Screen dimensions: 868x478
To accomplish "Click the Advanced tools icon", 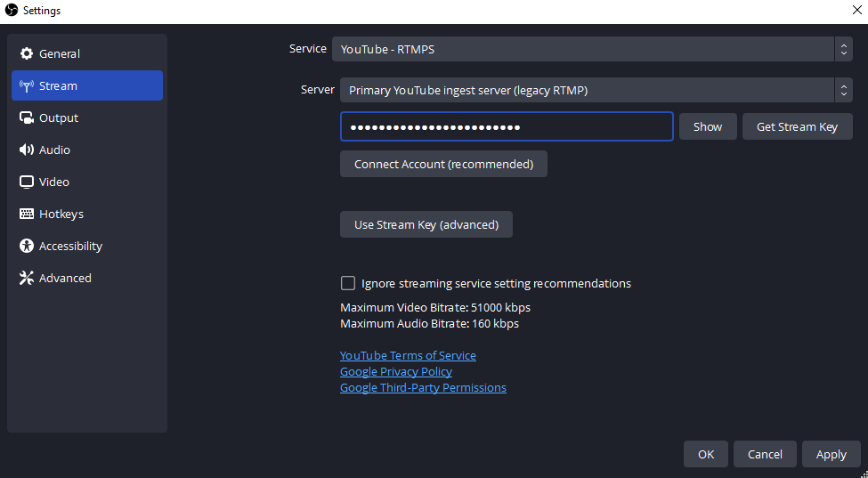I will tap(27, 279).
